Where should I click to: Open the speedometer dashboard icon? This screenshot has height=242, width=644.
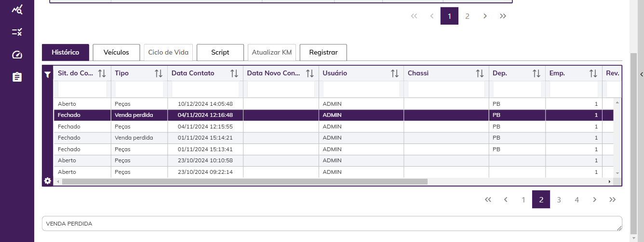(x=17, y=55)
